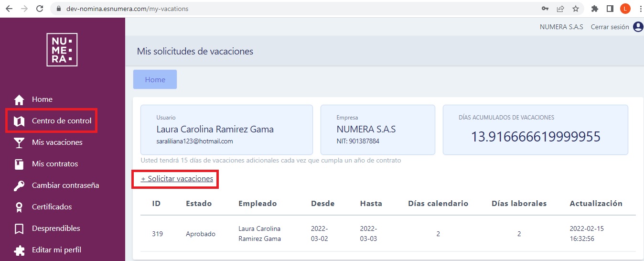644x261 pixels.
Task: Click employee name in table row 319
Action: point(260,234)
